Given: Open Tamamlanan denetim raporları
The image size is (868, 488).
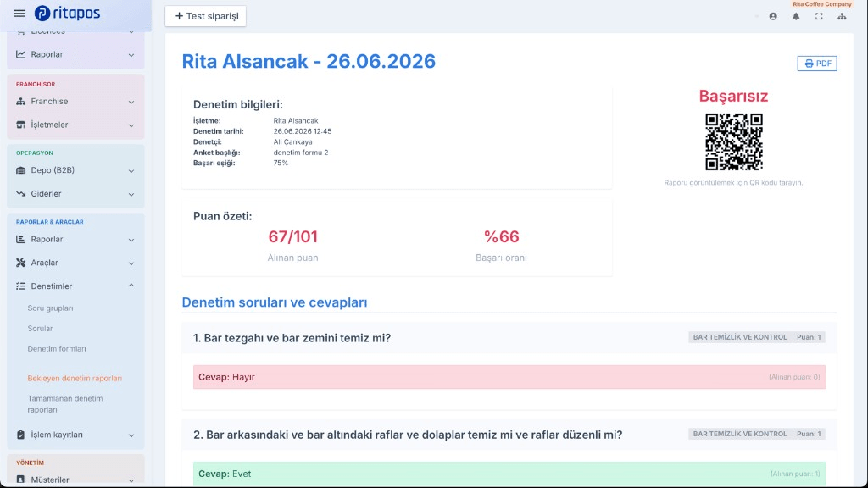Looking at the screenshot, I should pyautogui.click(x=65, y=404).
